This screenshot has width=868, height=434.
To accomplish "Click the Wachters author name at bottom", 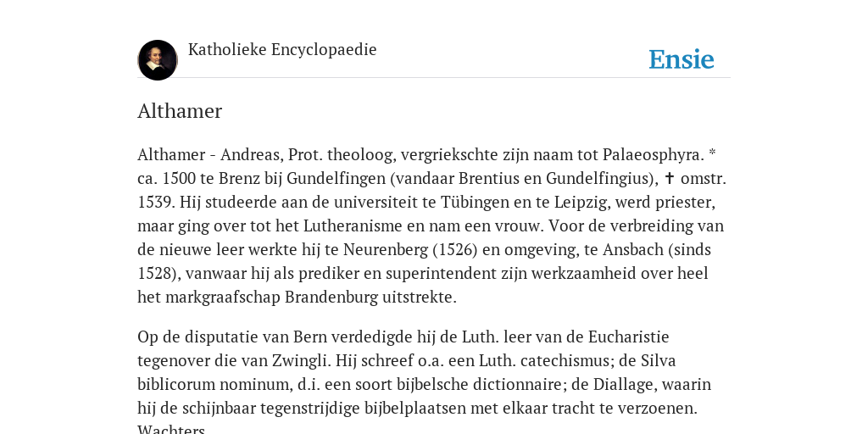I will pyautogui.click(x=171, y=430).
